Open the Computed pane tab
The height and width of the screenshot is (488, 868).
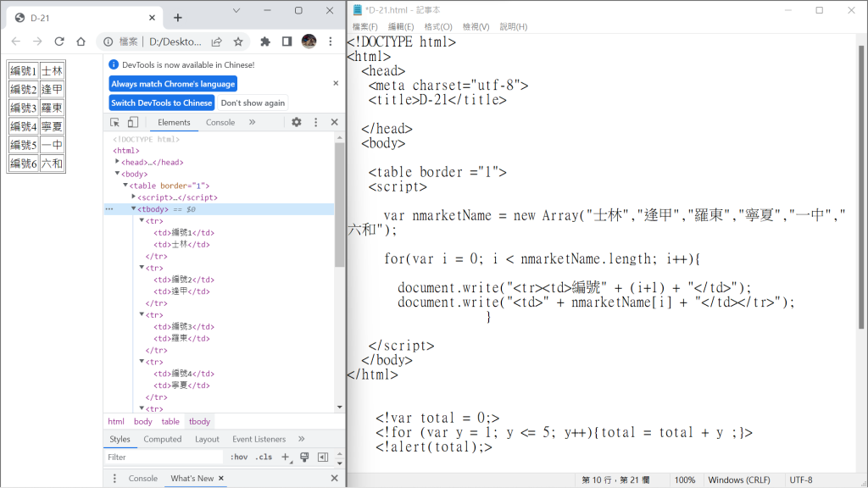[x=162, y=439]
